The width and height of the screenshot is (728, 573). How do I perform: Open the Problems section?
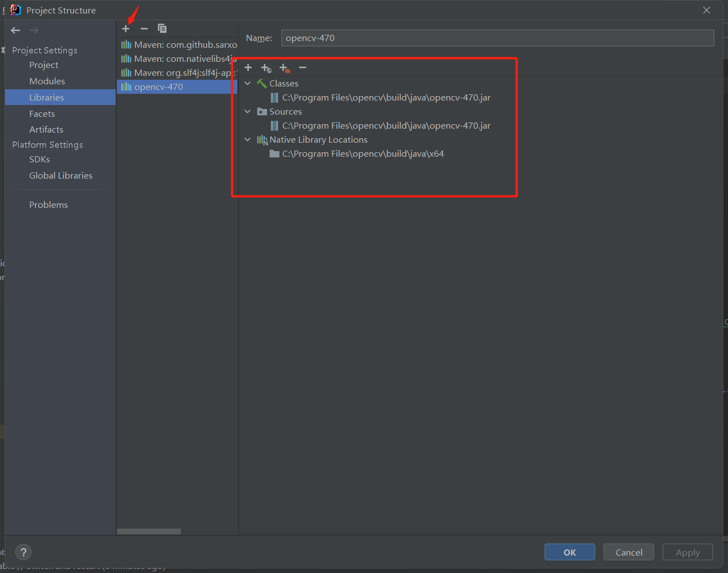[x=48, y=204]
